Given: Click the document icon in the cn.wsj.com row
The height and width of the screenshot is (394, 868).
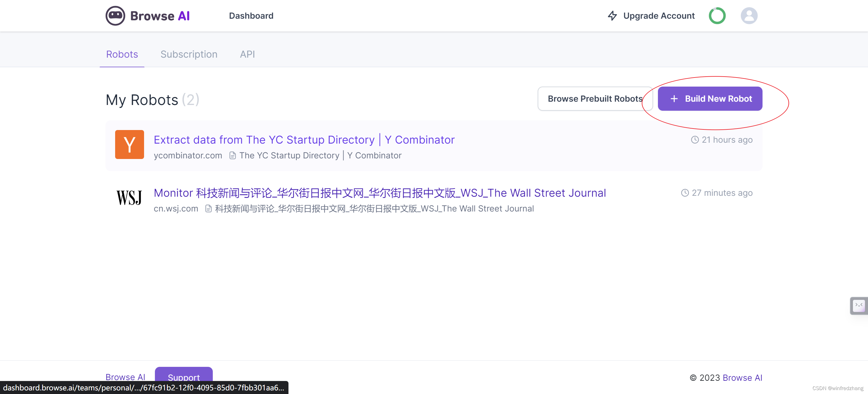Looking at the screenshot, I should [208, 208].
